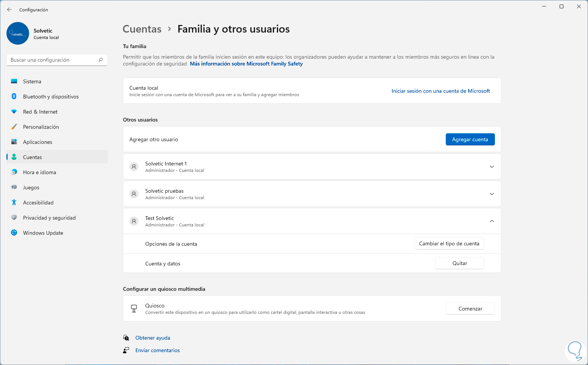588x365 pixels.
Task: Click the Windows Update icon in sidebar
Action: [x=14, y=233]
